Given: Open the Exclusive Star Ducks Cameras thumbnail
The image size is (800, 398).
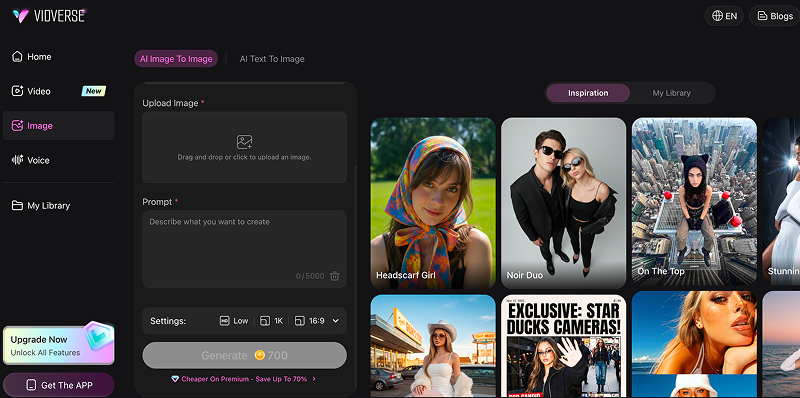Looking at the screenshot, I should coord(563,346).
